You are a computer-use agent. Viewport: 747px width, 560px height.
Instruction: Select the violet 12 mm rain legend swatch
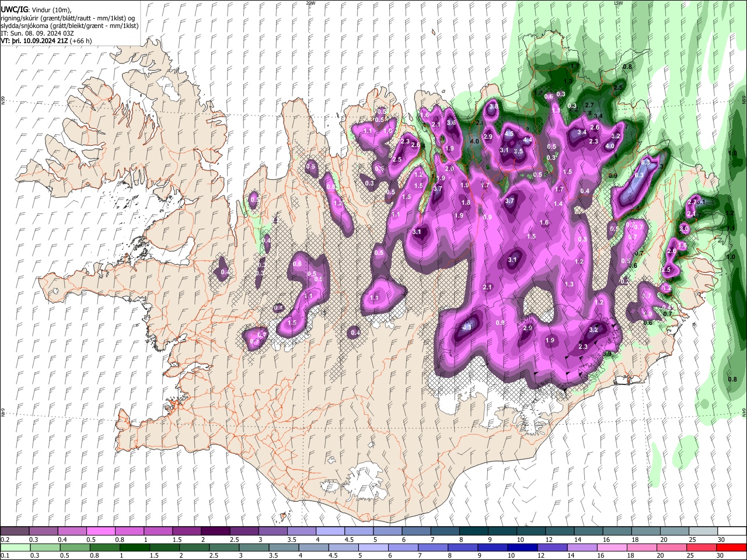[x=551, y=547]
